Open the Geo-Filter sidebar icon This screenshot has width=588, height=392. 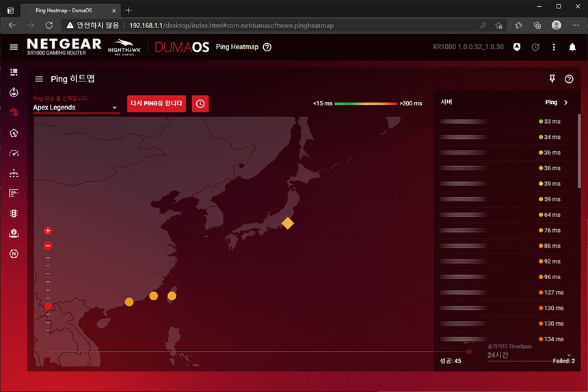tap(14, 92)
